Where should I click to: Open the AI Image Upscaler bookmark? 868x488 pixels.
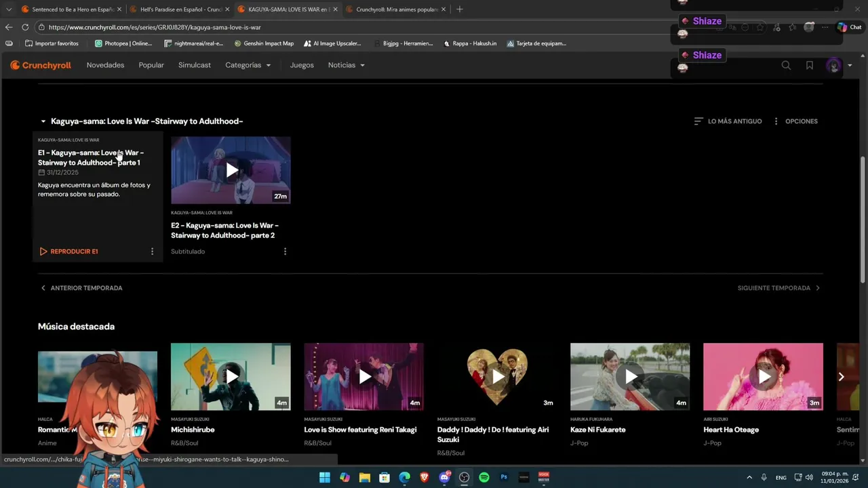click(x=332, y=43)
